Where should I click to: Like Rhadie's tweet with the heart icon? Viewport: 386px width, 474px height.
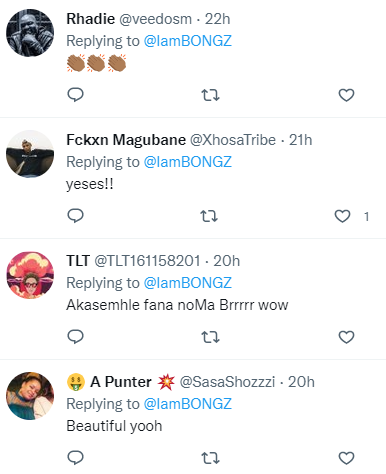(x=346, y=95)
